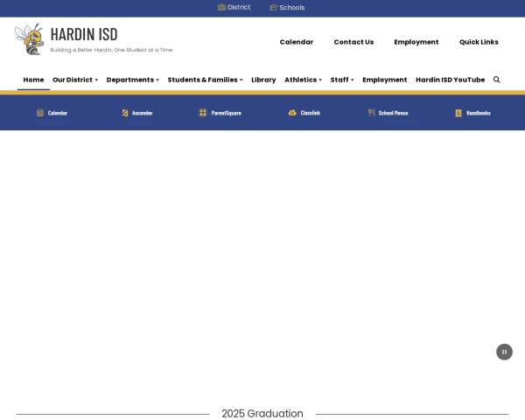This screenshot has width=525, height=420.
Task: Open the Handbooks text link
Action: pyautogui.click(x=479, y=113)
